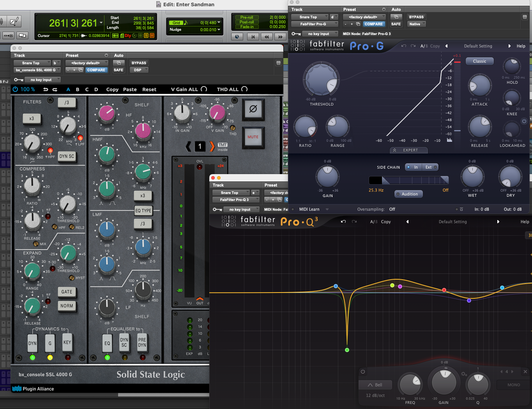Click Pro-Q 3 undo arrow icon
532x409 pixels.
pos(343,222)
